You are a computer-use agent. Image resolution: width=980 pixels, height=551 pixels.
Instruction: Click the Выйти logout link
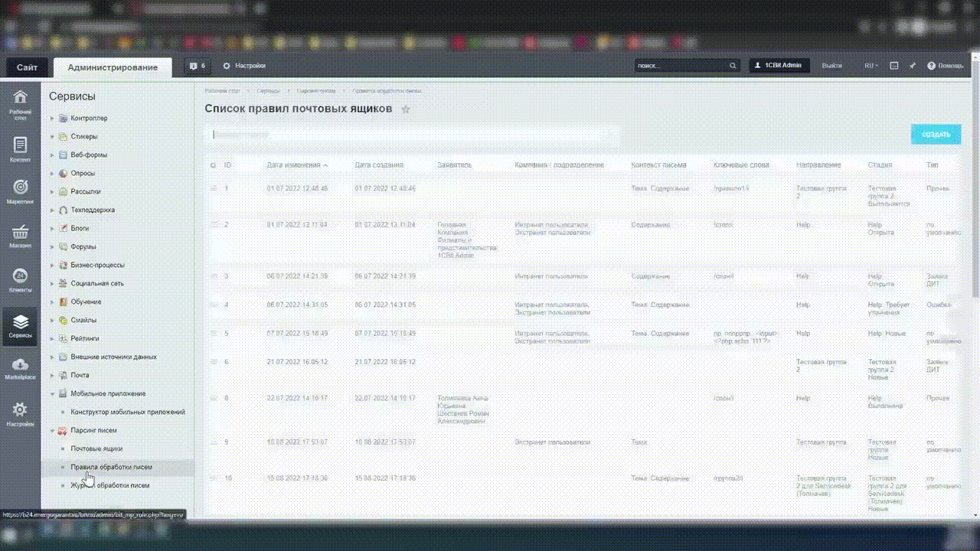(x=831, y=66)
